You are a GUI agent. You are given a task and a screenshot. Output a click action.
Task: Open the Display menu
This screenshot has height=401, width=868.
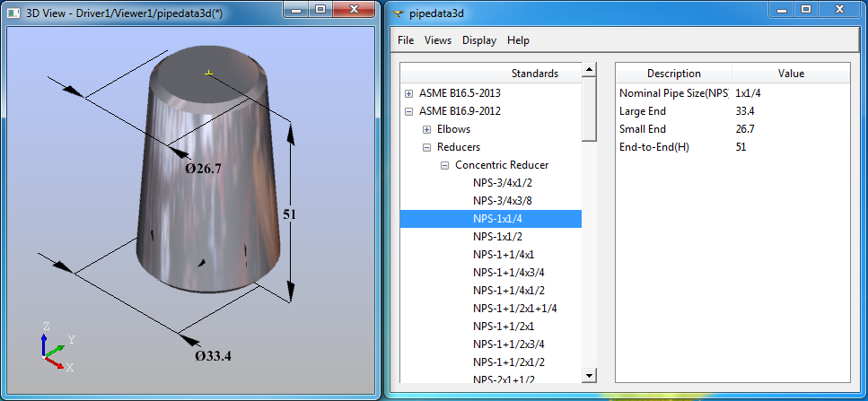(x=479, y=40)
